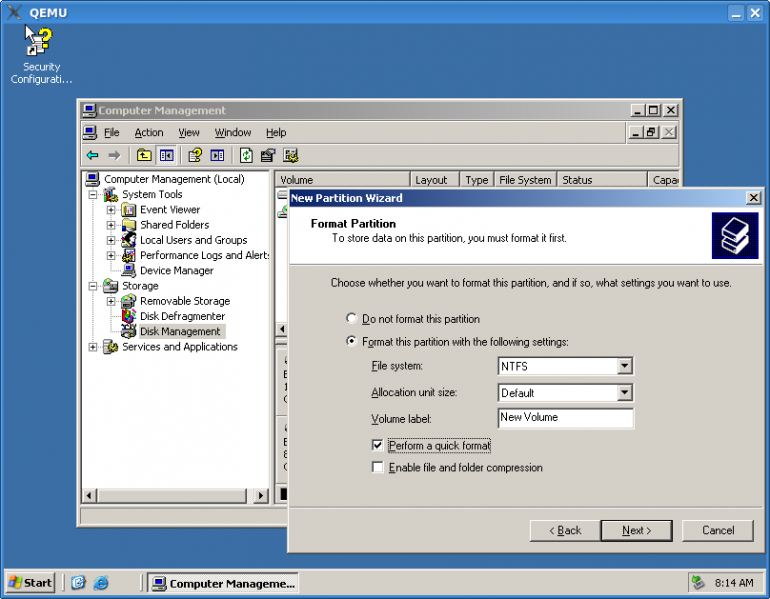Toggle the Show/Hide Console Tree icon

pyautogui.click(x=166, y=155)
